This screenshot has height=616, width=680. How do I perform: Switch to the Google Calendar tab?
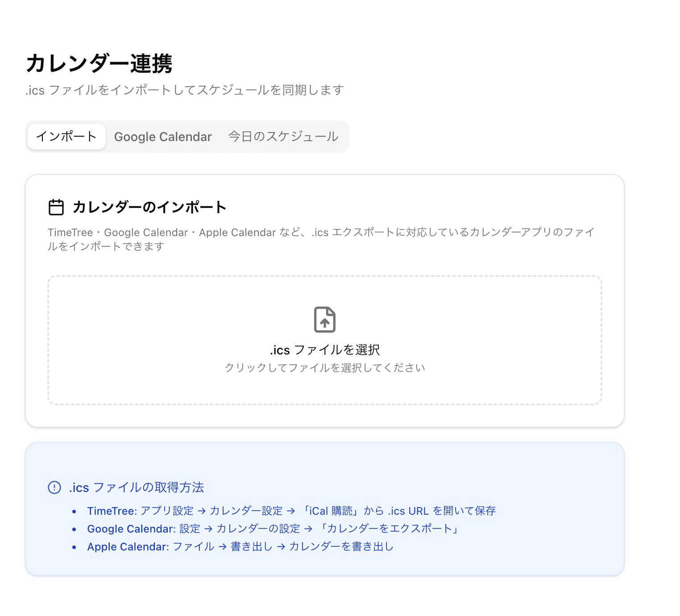point(163,137)
